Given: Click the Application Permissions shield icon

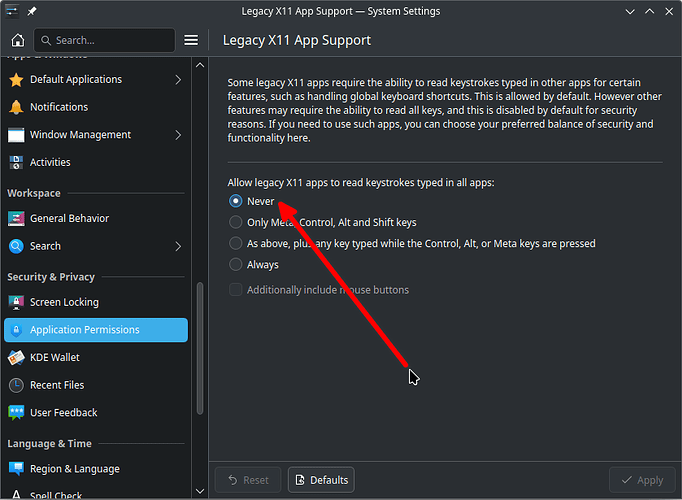Looking at the screenshot, I should tap(16, 330).
